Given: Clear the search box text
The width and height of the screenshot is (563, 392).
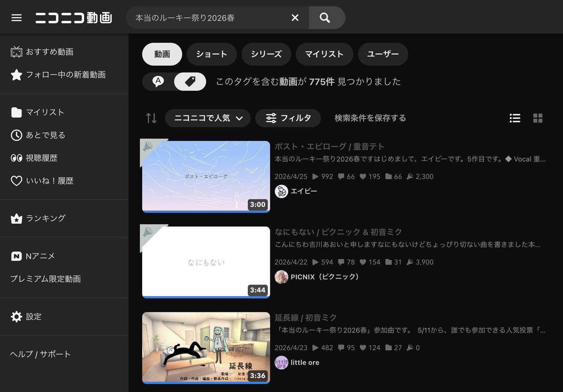Looking at the screenshot, I should [x=295, y=18].
